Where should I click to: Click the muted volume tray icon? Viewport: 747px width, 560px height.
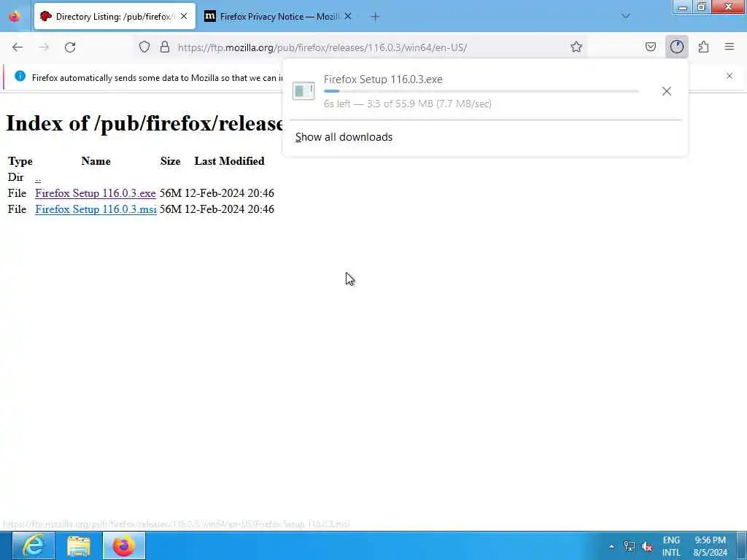647,546
